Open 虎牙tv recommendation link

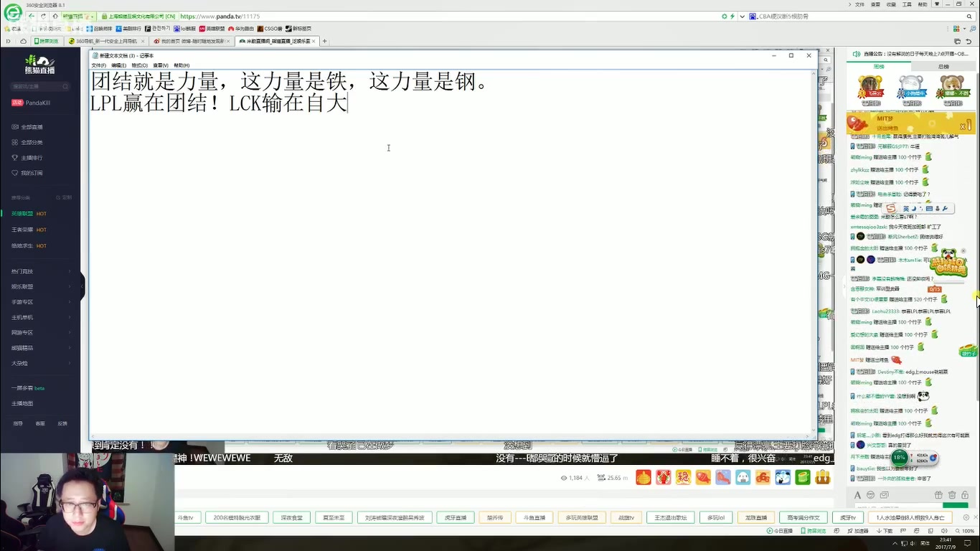point(848,517)
